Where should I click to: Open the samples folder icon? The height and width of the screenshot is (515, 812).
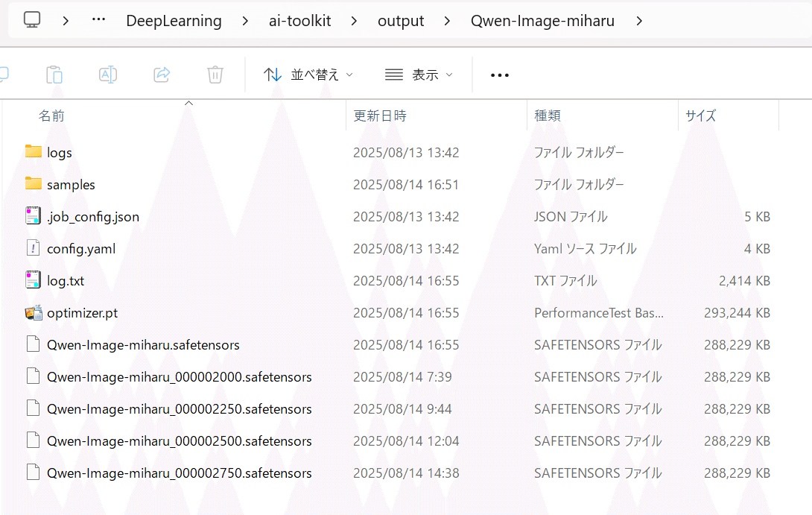[34, 184]
